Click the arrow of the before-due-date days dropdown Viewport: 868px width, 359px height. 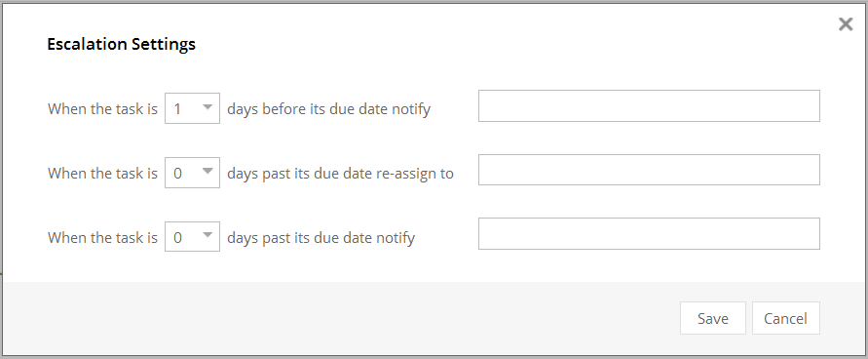pyautogui.click(x=208, y=107)
